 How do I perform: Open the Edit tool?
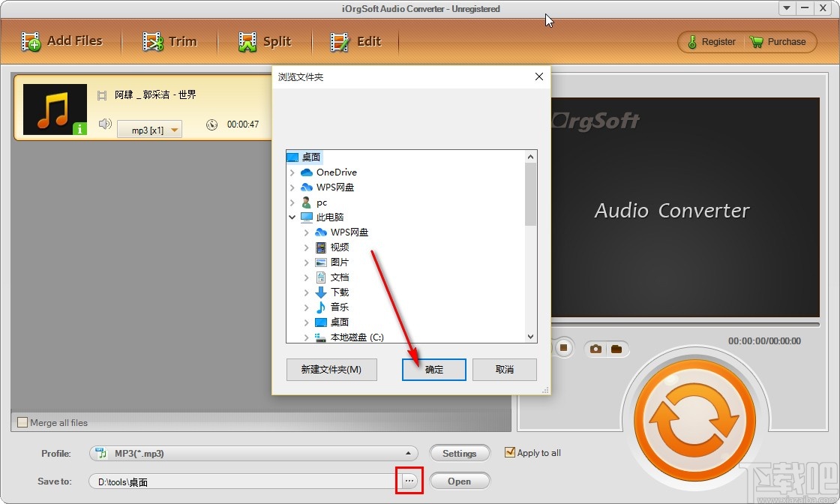click(x=355, y=41)
